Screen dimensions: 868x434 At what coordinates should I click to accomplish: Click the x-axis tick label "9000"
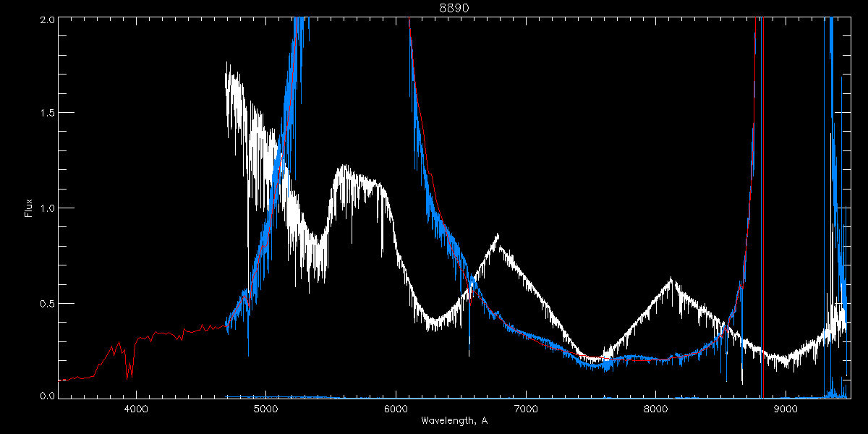point(786,409)
